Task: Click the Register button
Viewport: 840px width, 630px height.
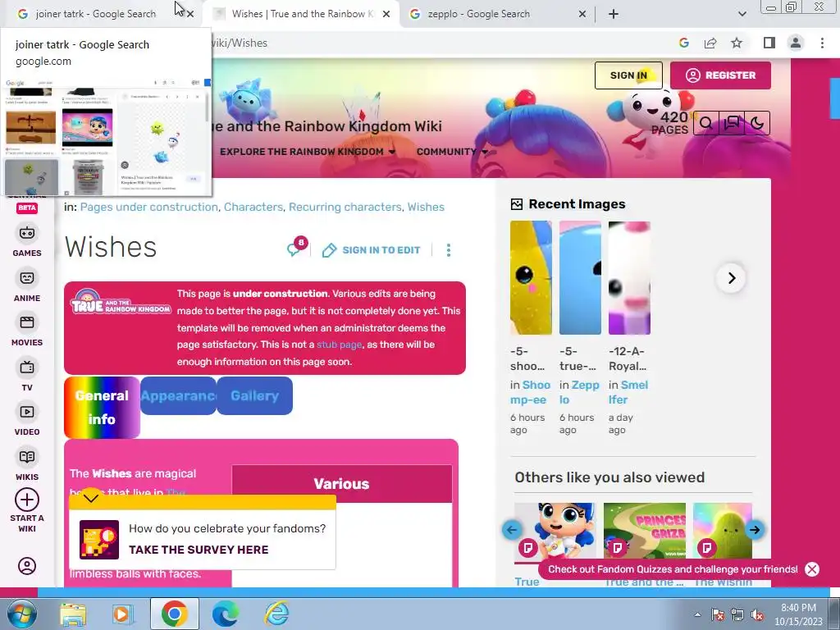Action: 720,75
